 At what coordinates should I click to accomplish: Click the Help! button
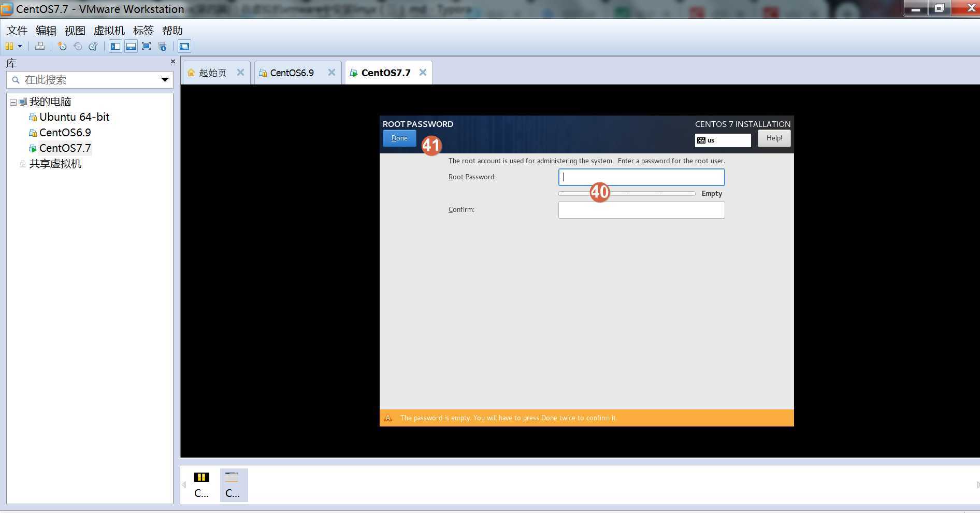point(774,138)
